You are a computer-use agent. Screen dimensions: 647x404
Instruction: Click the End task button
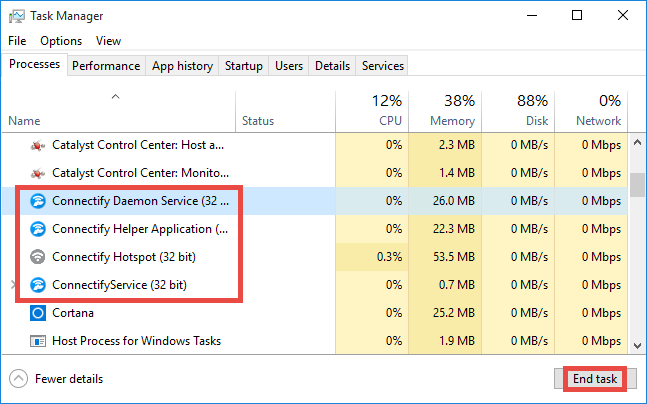595,379
